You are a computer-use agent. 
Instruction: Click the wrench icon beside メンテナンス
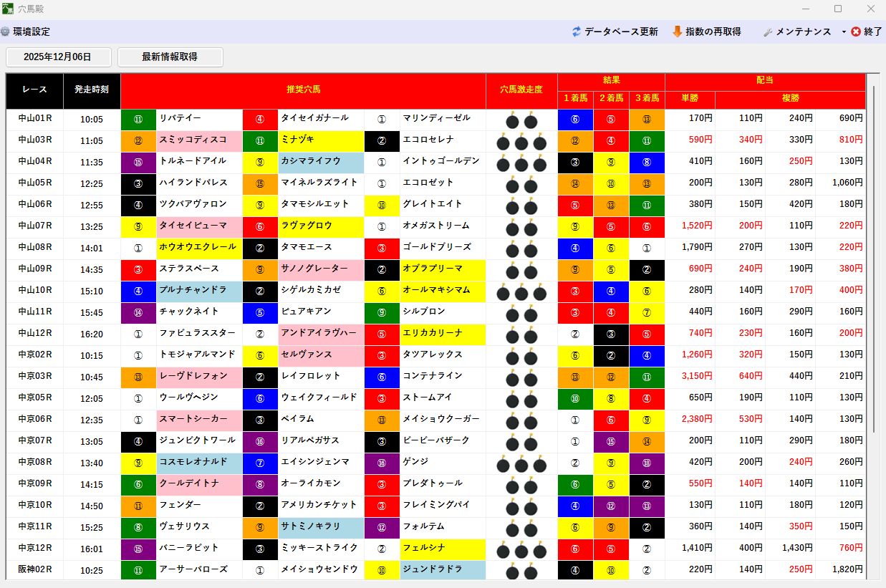pos(766,32)
